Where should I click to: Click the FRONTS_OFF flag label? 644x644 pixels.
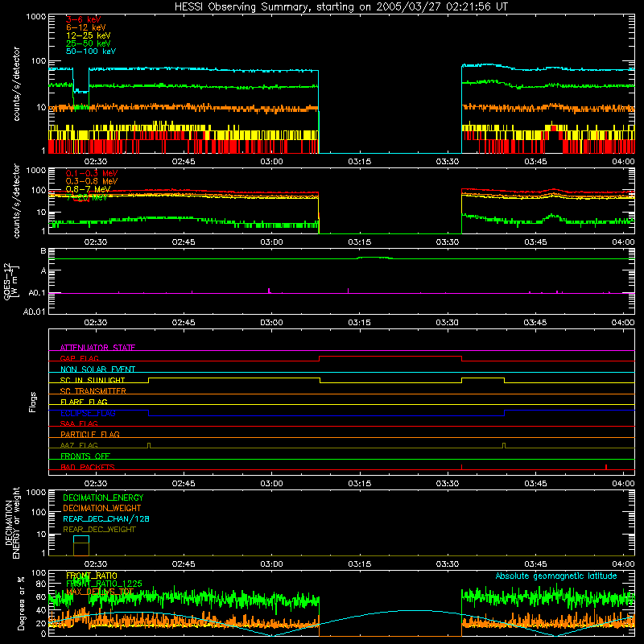(85, 456)
